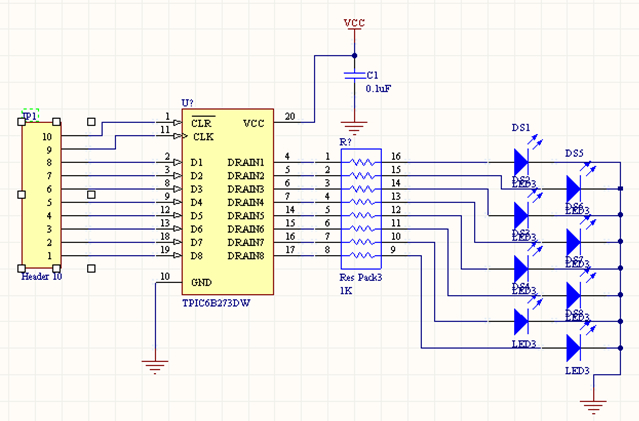Screen dimensions: 639x421
Task: Select the U? designator text
Action: coord(187,103)
